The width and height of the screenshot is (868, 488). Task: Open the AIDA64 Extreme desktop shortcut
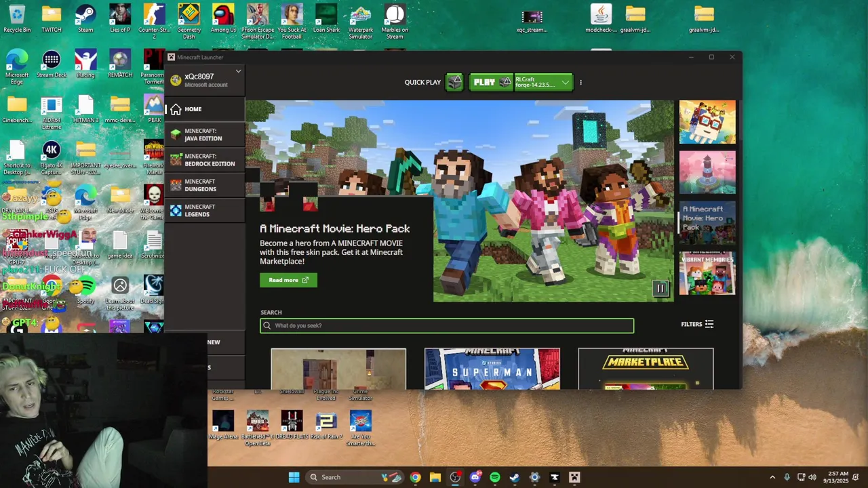coord(52,113)
